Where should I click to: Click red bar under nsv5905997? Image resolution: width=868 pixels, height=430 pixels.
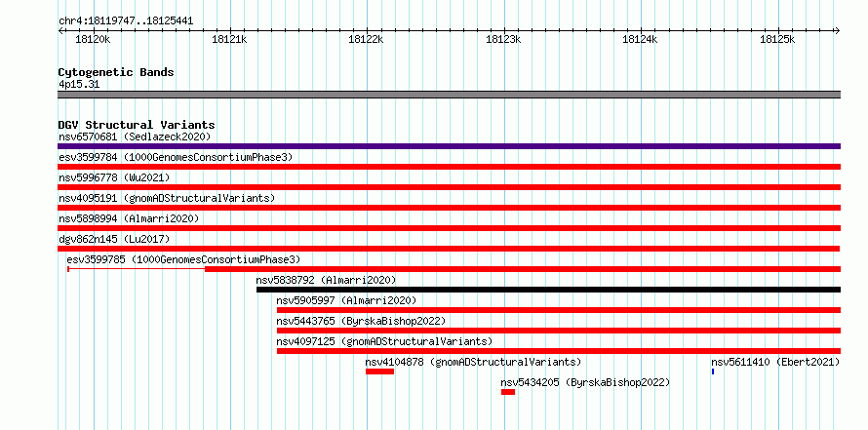(x=559, y=310)
